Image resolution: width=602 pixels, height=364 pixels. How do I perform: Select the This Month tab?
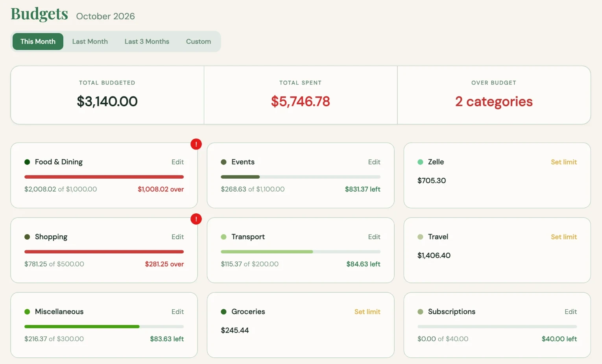38,41
